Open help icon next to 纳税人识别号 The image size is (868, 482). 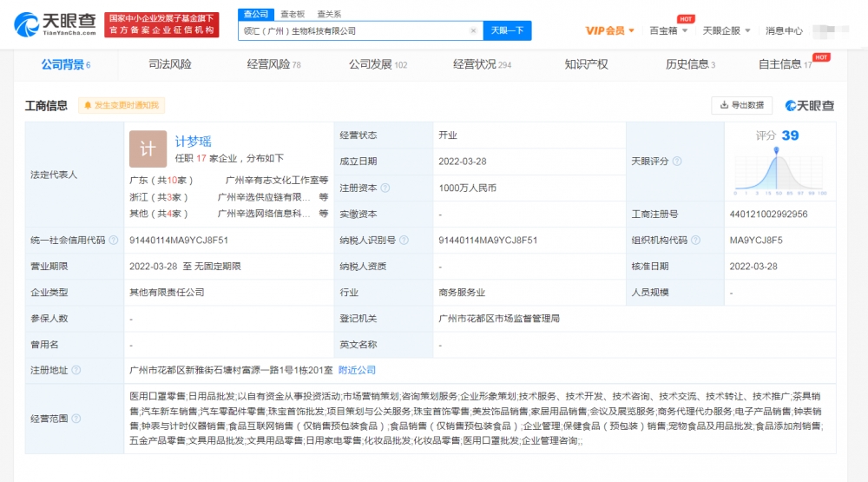404,240
